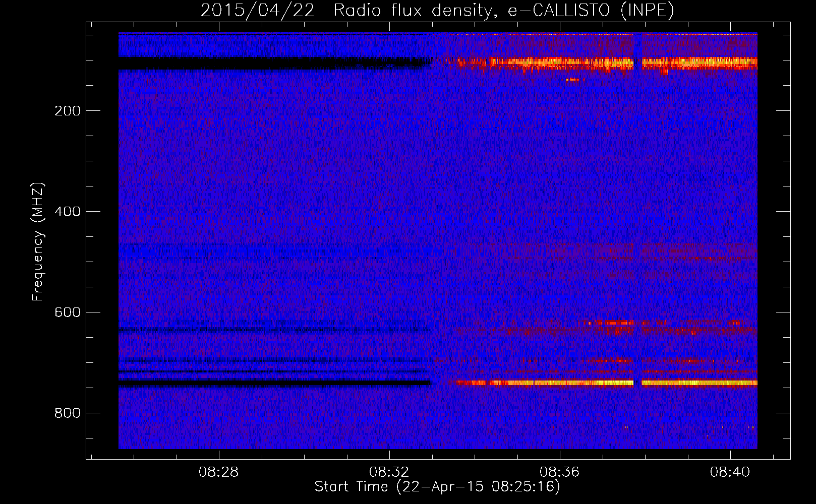This screenshot has height=504, width=816.
Task: Click the 400 frequency tick label
Action: (68, 212)
